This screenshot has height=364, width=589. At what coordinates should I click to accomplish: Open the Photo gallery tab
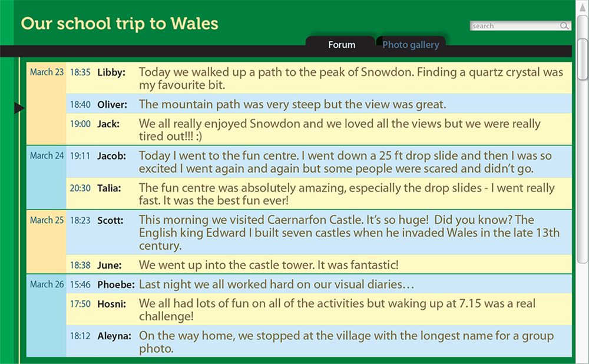click(x=411, y=45)
